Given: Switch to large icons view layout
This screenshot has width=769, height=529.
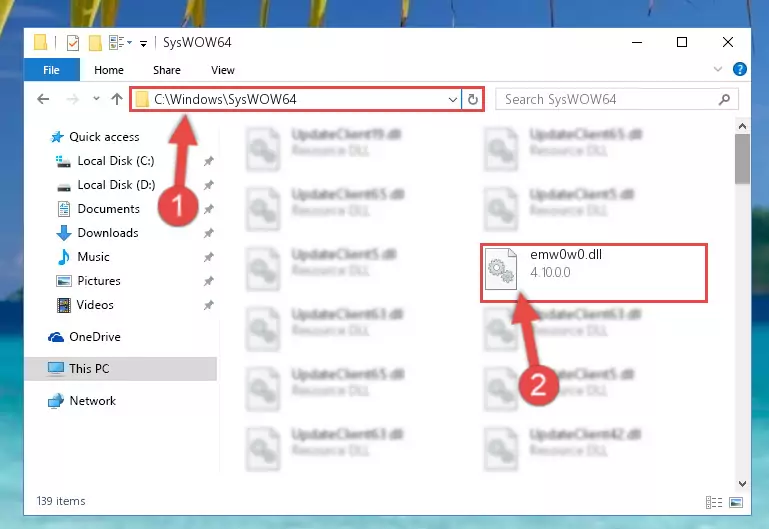Looking at the screenshot, I should click(736, 503).
